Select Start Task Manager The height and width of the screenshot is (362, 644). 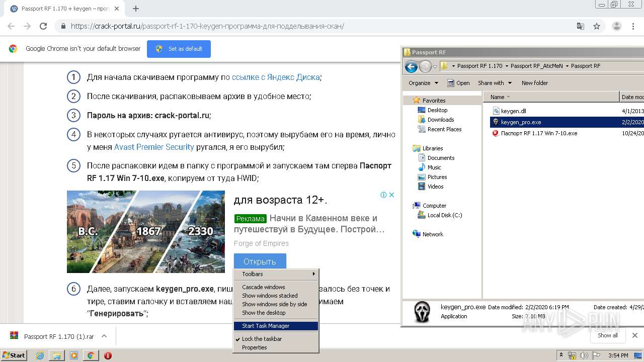[x=276, y=326]
